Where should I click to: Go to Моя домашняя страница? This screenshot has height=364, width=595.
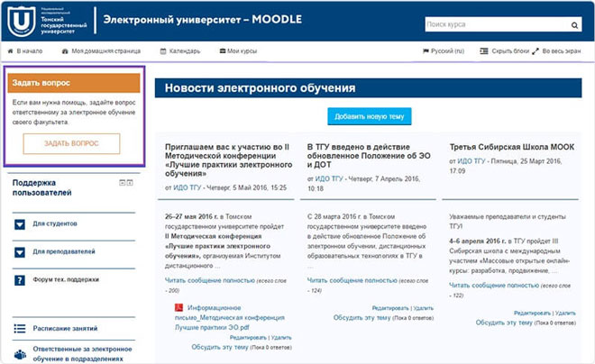101,50
